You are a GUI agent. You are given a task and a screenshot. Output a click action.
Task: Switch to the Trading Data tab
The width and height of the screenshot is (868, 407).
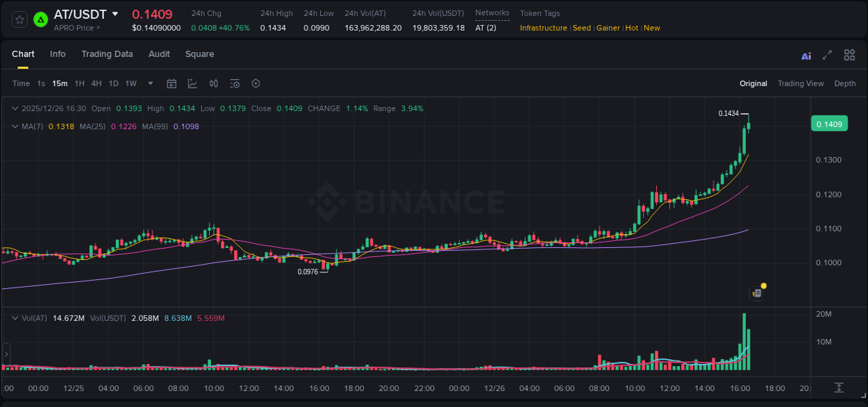(x=107, y=54)
